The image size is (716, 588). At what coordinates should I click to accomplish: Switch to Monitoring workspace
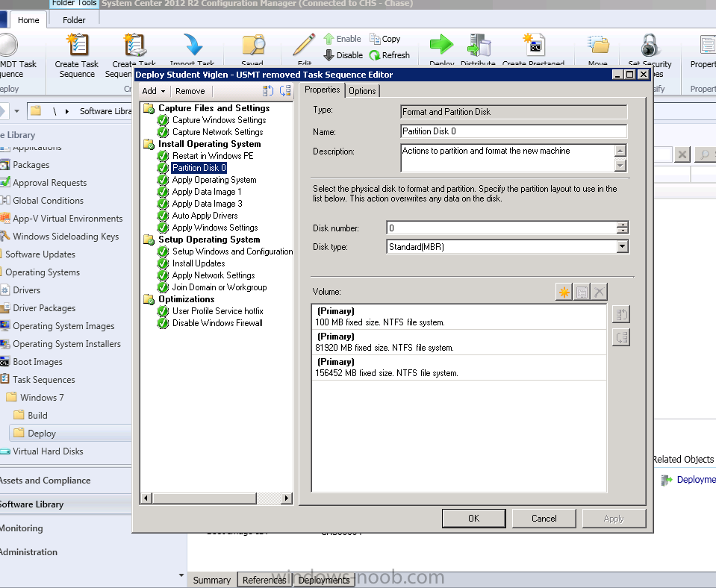click(22, 528)
